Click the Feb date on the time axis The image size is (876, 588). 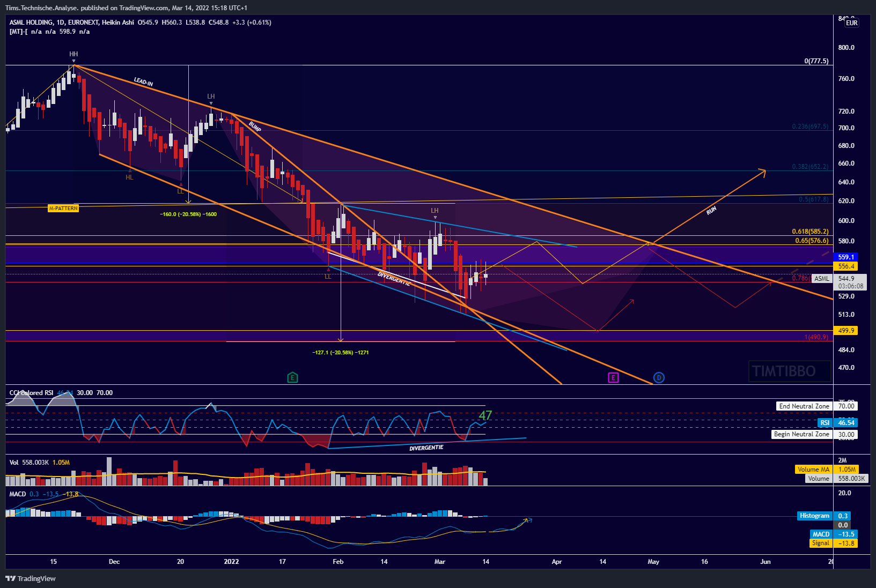(x=338, y=562)
